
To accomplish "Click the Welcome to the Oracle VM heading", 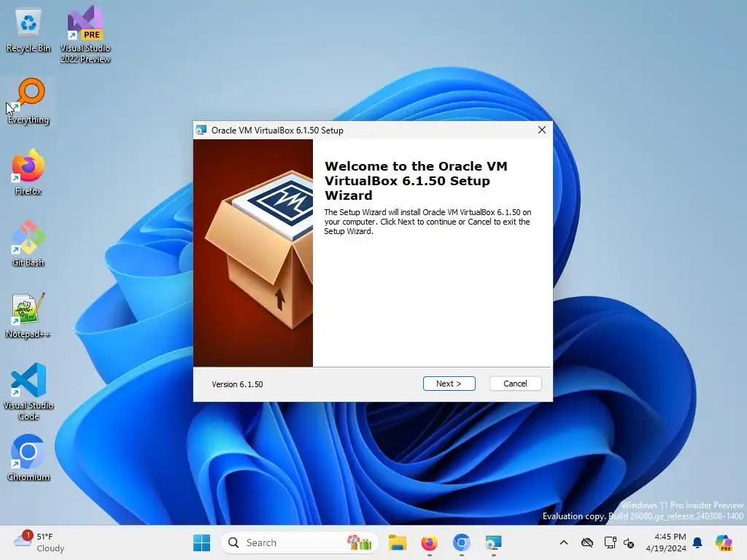I will 416,181.
